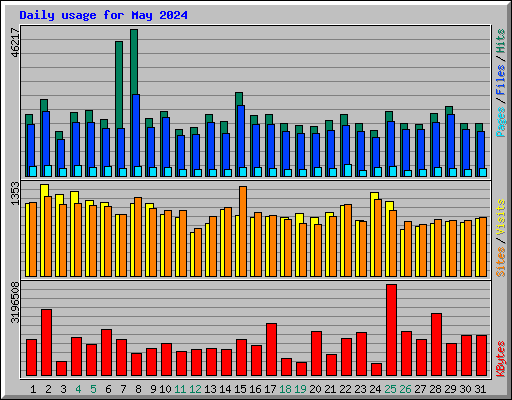Screen dimensions: 512x400
Task: Click the day 8 green hits bar peak
Action: [x=134, y=62]
